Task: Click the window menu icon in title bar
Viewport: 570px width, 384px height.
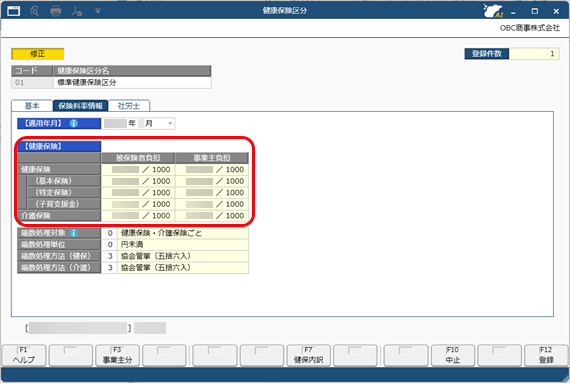Action: (13, 11)
